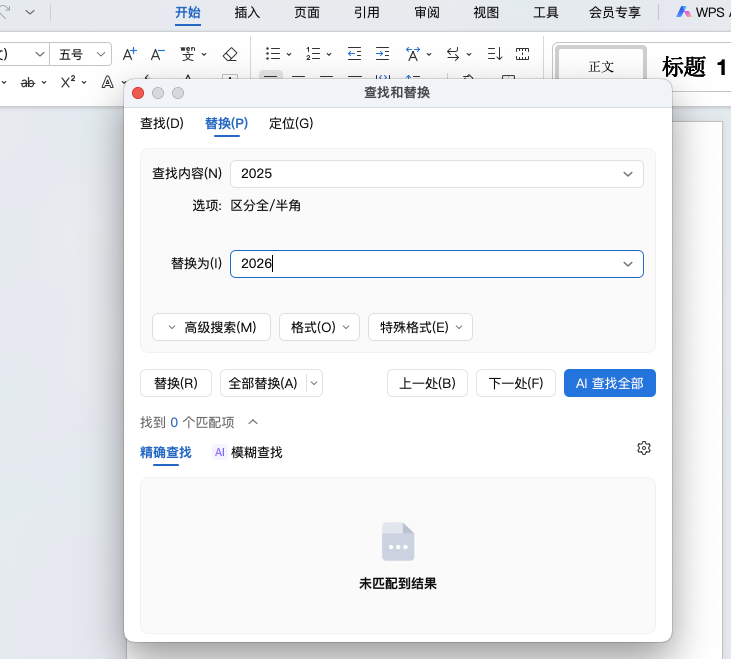Open the 视图 ribbon tab
The height and width of the screenshot is (659, 731).
coord(486,12)
